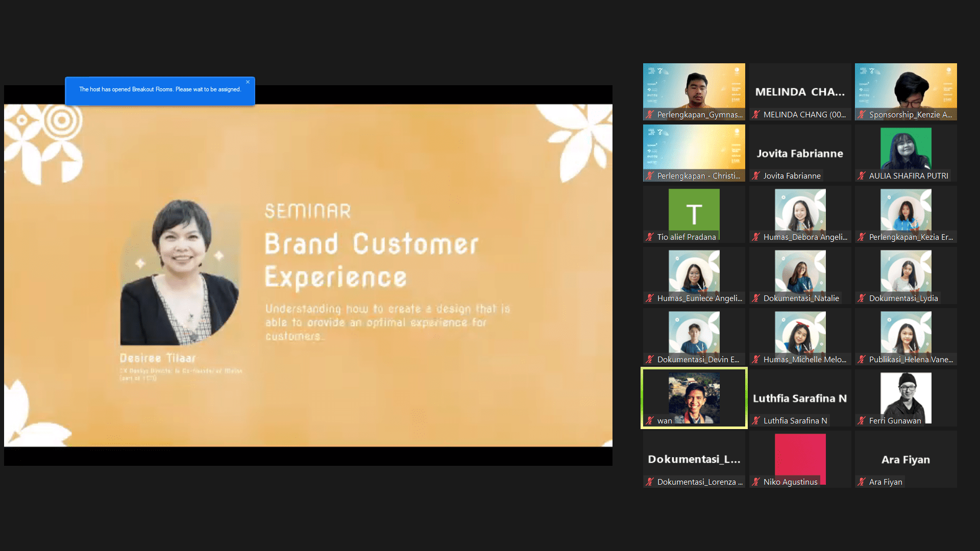Click Niko Agustinus red avatar tile
980x551 pixels.
coord(800,455)
